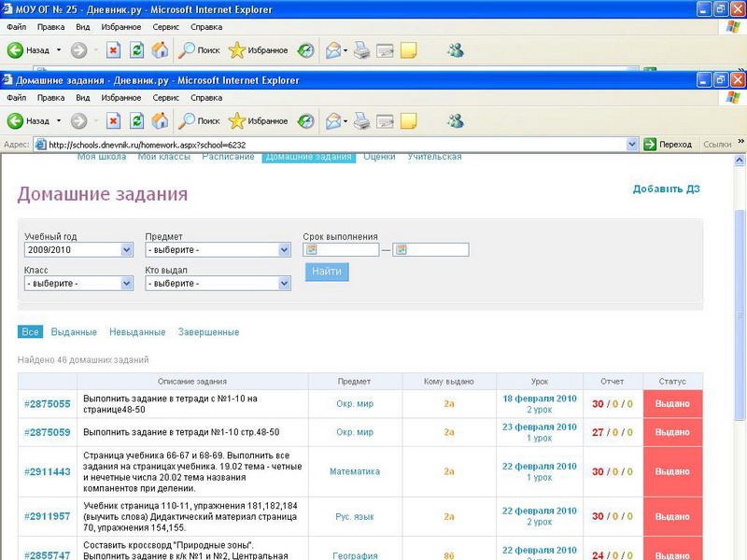Viewport: 747px width, 560px height.
Task: Click Refresh icon in Домашние задания window toolbar
Action: 136,120
